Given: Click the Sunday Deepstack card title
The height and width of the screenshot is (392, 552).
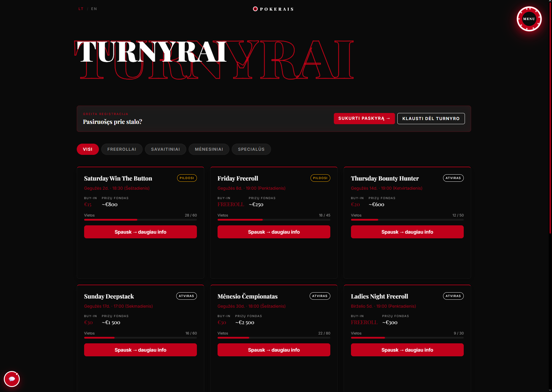Looking at the screenshot, I should point(109,296).
